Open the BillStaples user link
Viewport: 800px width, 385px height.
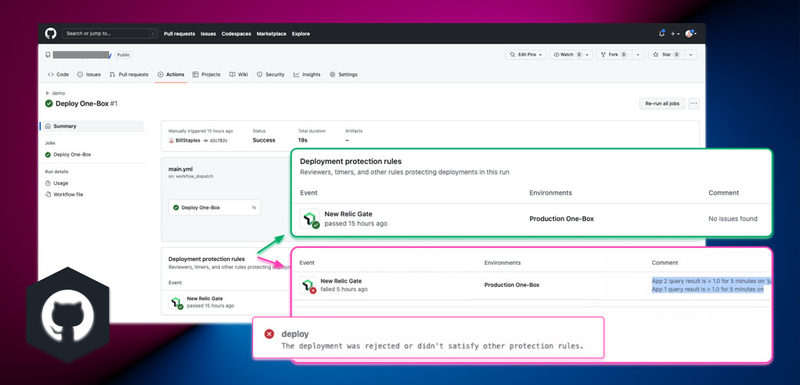[x=188, y=140]
